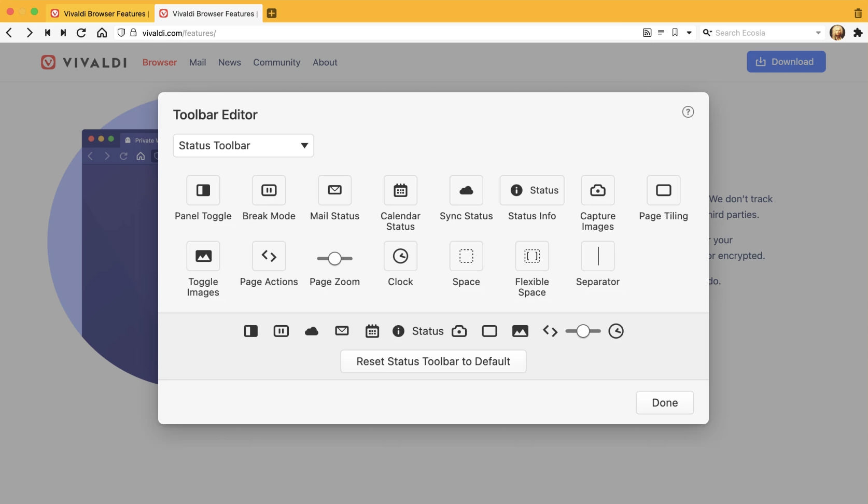Expand the bookmark dropdown arrow in address bar
This screenshot has width=868, height=504.
coord(689,33)
